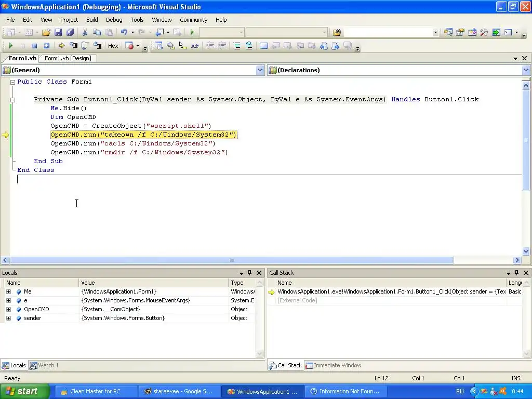Click the Save All icon
532x399 pixels.
pyautogui.click(x=70, y=32)
